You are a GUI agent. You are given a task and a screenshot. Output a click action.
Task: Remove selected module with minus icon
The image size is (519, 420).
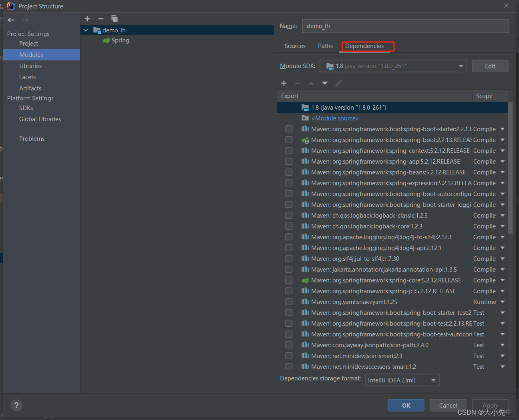tap(101, 19)
